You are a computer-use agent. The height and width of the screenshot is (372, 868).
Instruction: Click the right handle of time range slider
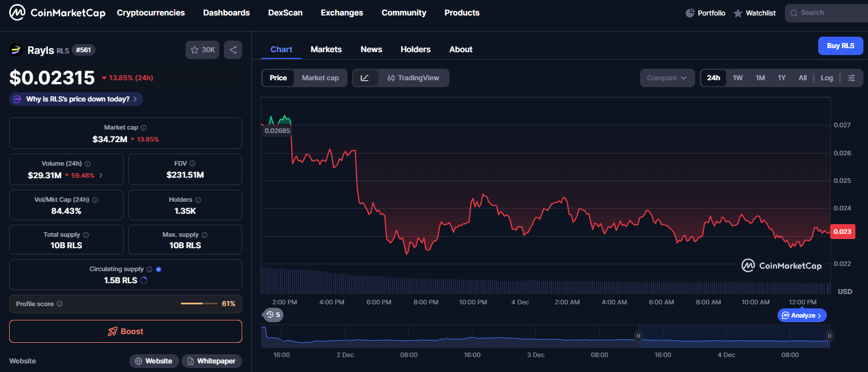tap(829, 336)
